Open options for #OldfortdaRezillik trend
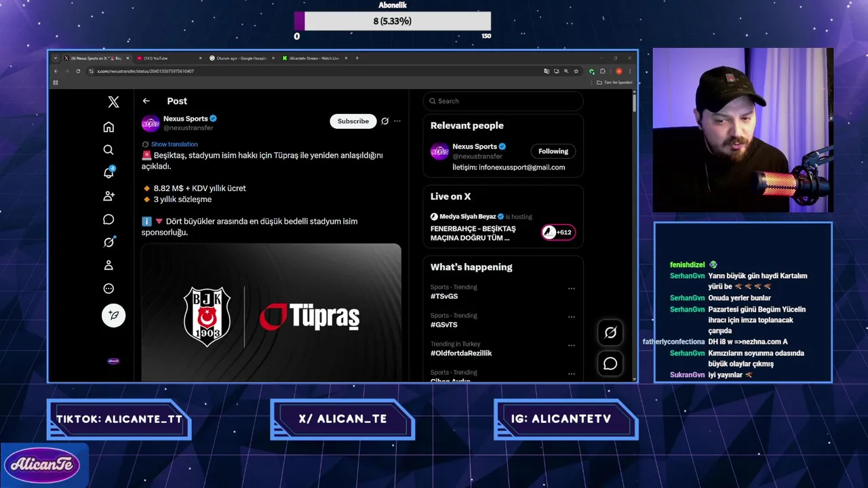Image resolution: width=868 pixels, height=488 pixels. click(x=572, y=345)
